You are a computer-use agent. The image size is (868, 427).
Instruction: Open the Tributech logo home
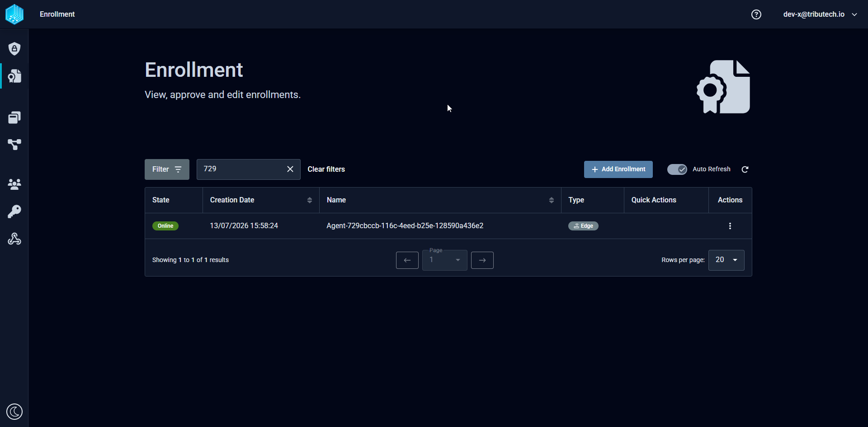click(x=14, y=14)
